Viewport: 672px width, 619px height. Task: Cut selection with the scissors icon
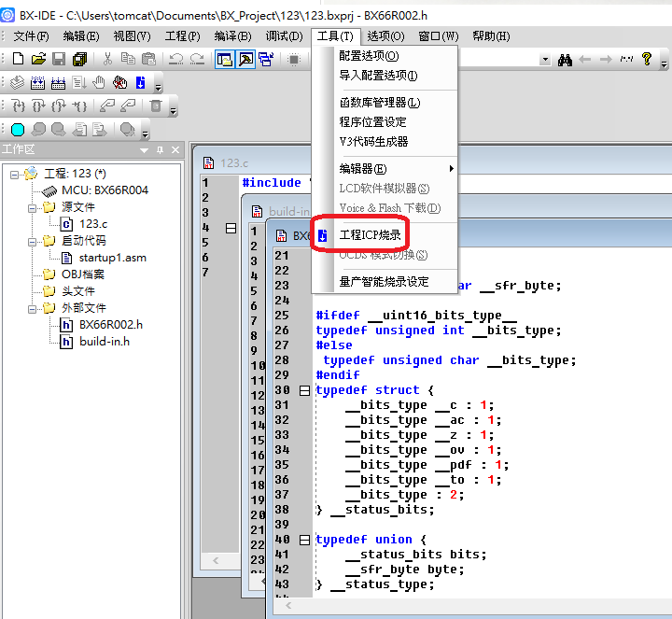click(107, 59)
